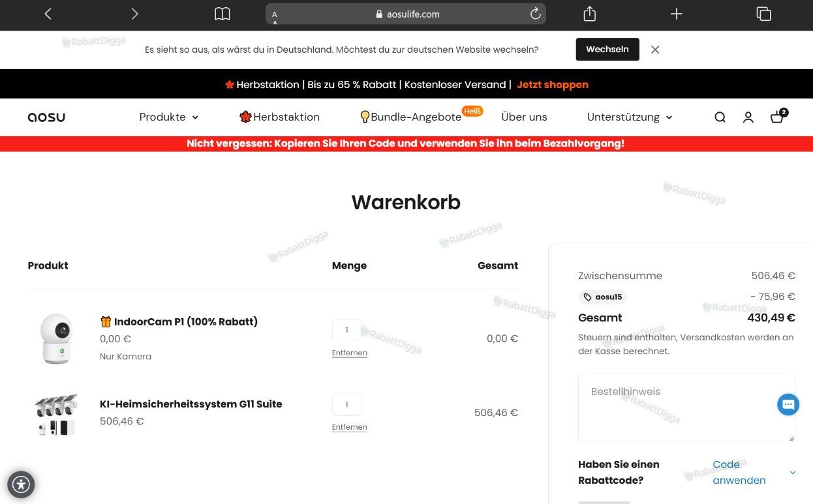Expand the Unterstützung dropdown

630,117
